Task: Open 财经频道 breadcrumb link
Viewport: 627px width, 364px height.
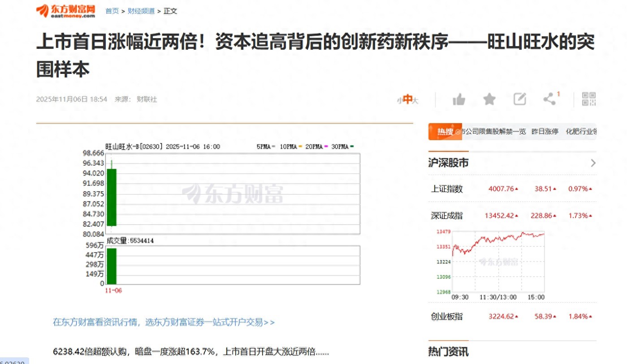Action: tap(141, 11)
